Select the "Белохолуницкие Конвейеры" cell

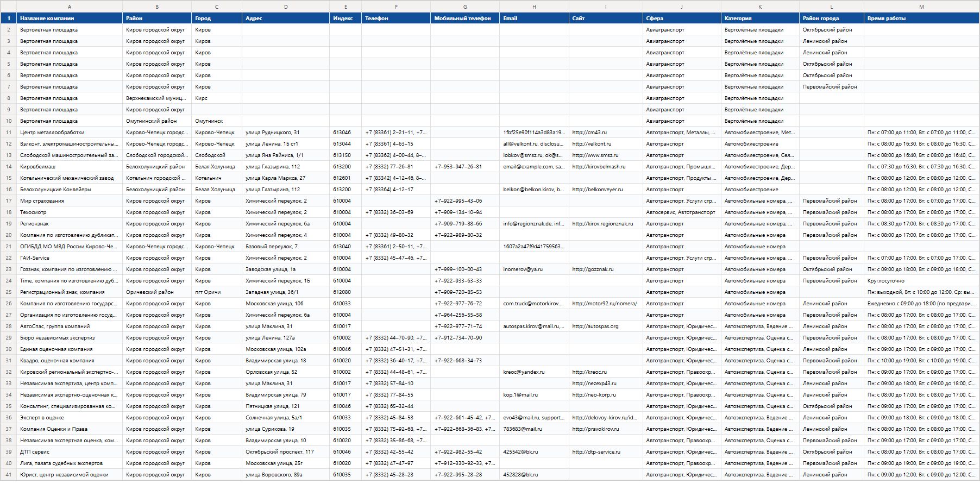[70, 190]
